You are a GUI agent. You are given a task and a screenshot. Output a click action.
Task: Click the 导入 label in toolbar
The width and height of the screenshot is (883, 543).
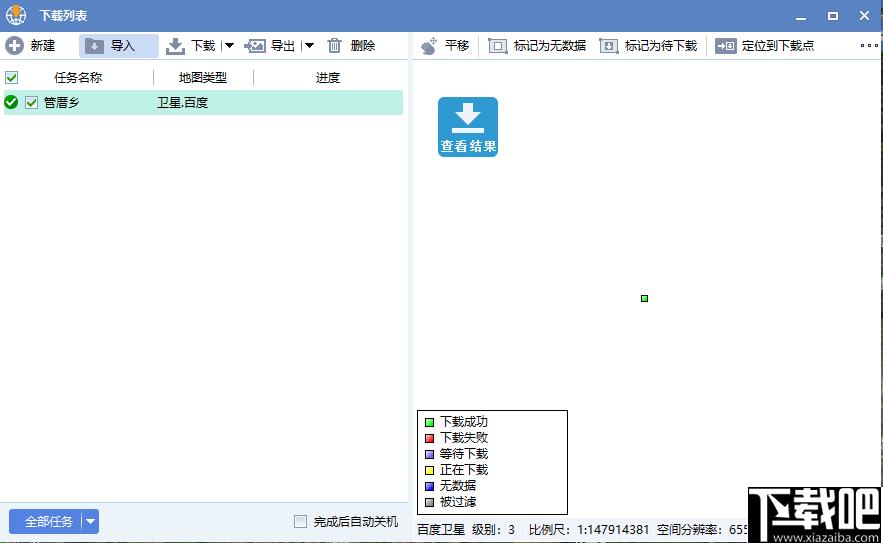pyautogui.click(x=123, y=46)
